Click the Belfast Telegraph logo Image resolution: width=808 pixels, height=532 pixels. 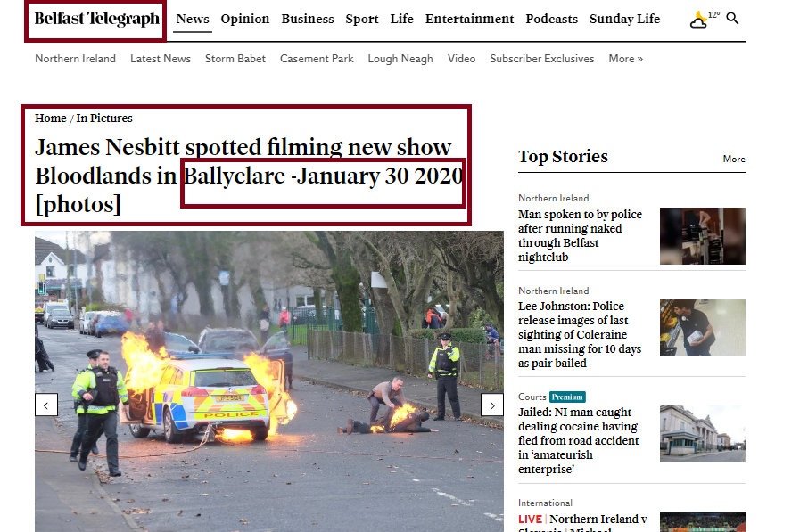tap(97, 19)
